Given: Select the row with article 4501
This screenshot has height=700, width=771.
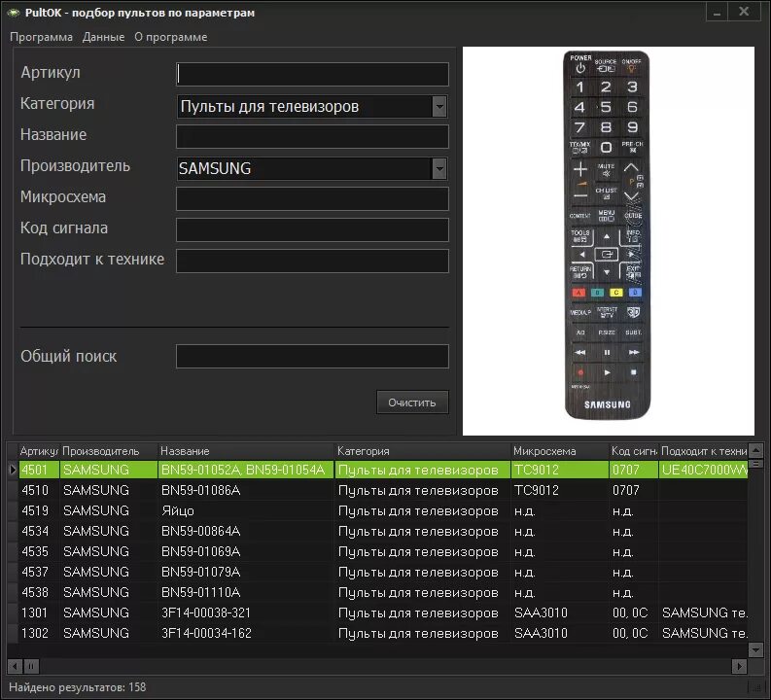Looking at the screenshot, I should click(x=383, y=470).
